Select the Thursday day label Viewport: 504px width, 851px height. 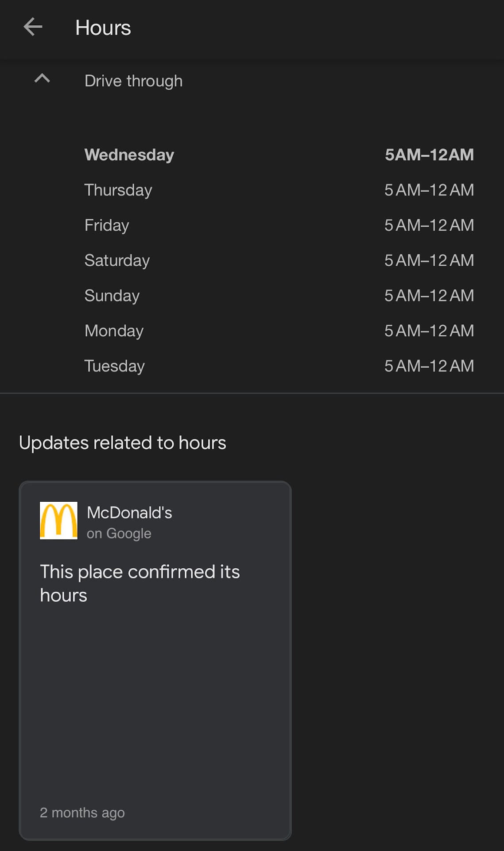118,190
